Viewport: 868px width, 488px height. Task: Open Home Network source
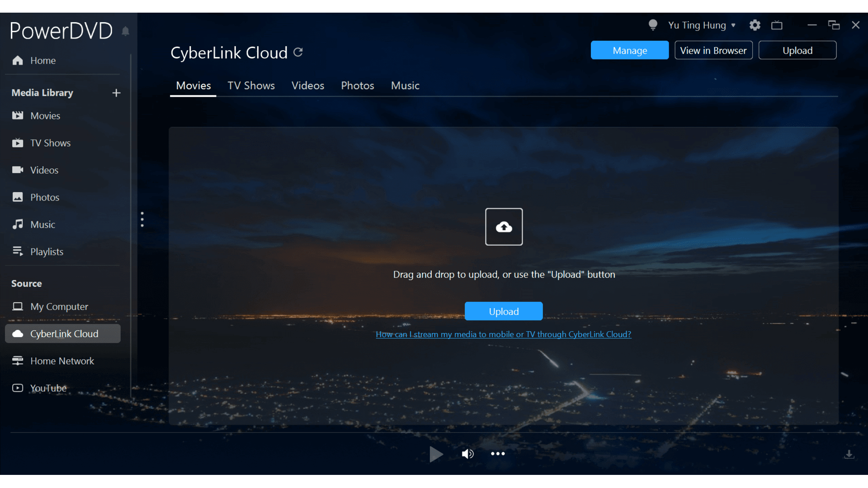coord(61,361)
